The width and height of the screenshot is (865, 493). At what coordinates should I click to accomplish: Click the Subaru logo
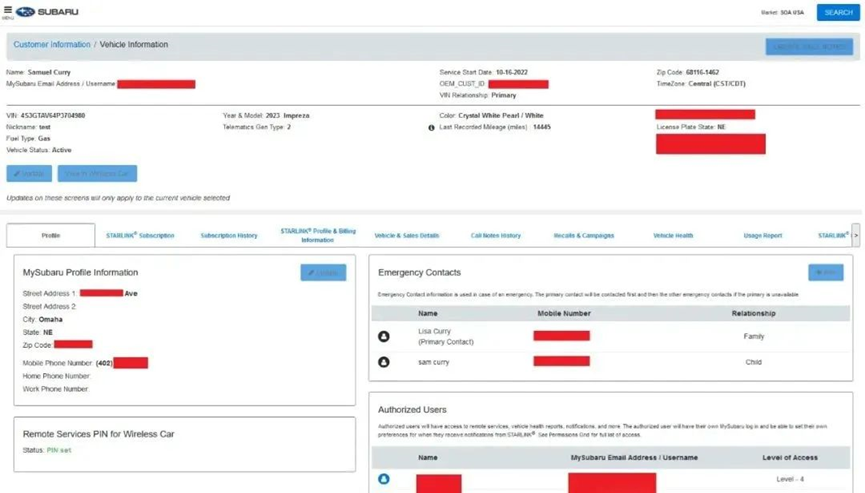pyautogui.click(x=47, y=12)
